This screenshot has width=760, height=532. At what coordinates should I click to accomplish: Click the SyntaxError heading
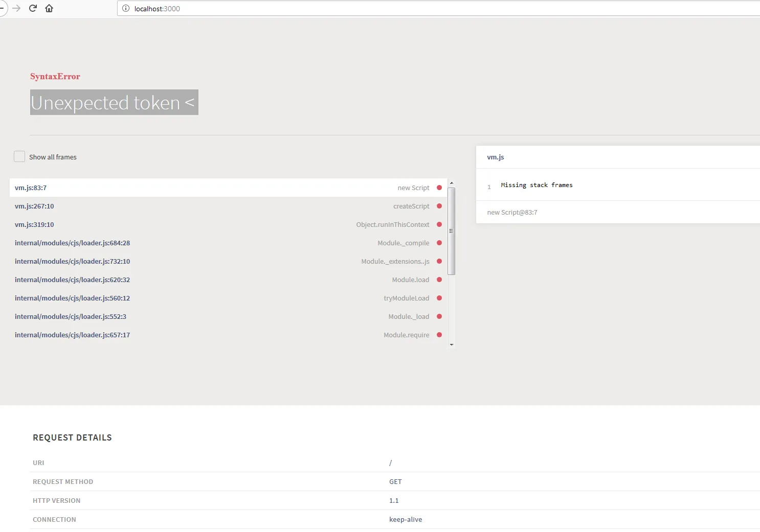pos(55,76)
